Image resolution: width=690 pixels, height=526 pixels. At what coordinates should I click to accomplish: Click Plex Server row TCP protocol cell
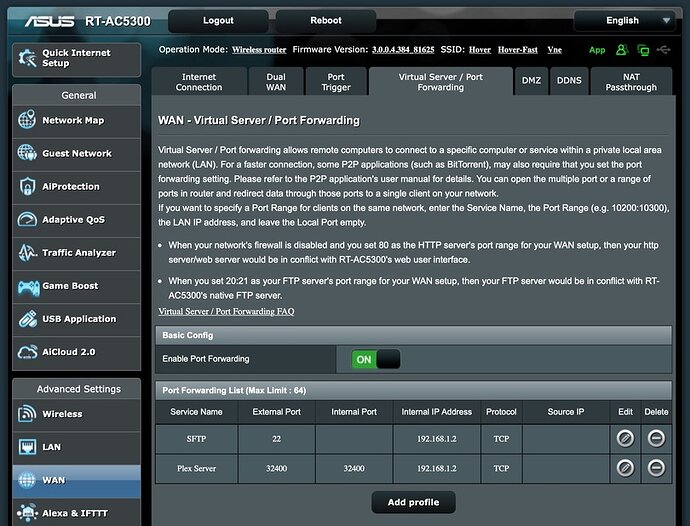501,468
